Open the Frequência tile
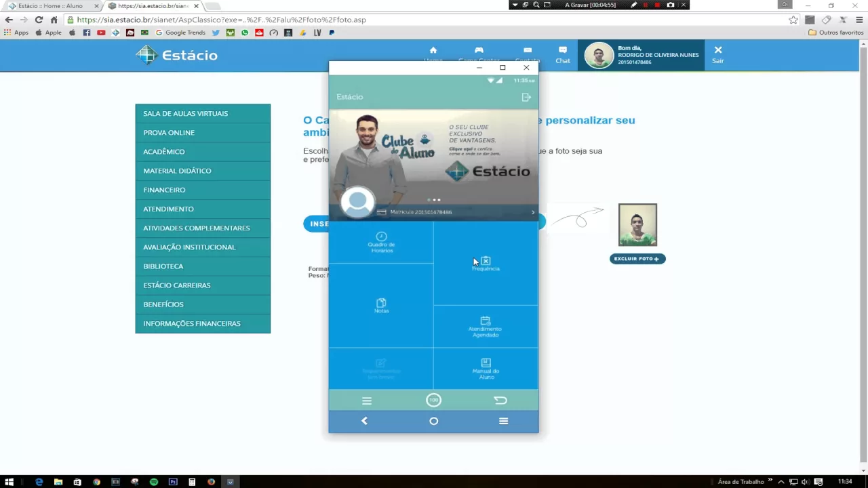Image resolution: width=868 pixels, height=488 pixels. point(486,264)
